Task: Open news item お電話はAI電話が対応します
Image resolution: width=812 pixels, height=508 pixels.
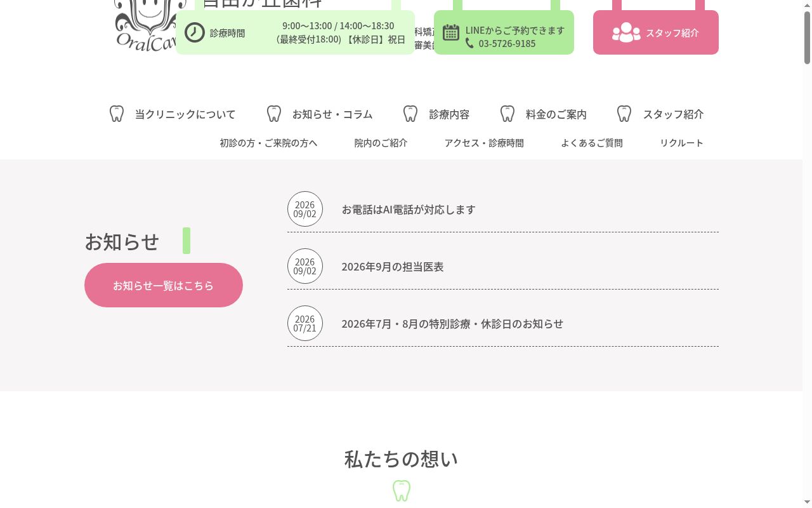Action: (x=409, y=210)
